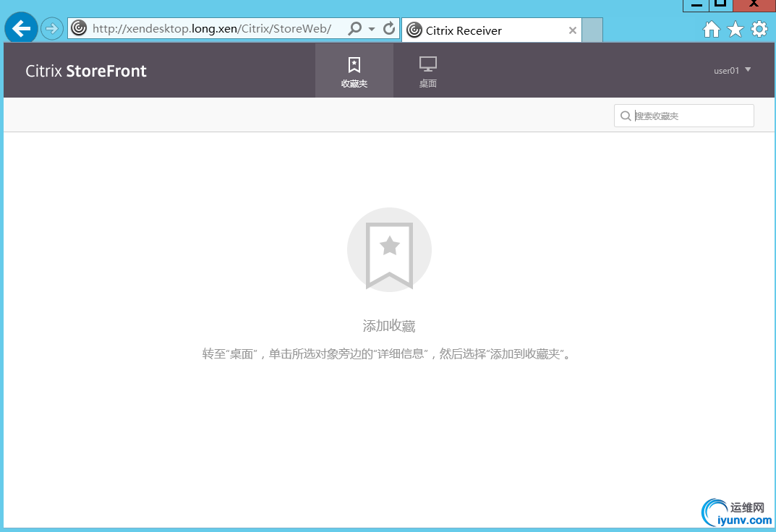Minimize the browser window
Image resolution: width=776 pixels, height=532 pixels.
click(x=696, y=4)
